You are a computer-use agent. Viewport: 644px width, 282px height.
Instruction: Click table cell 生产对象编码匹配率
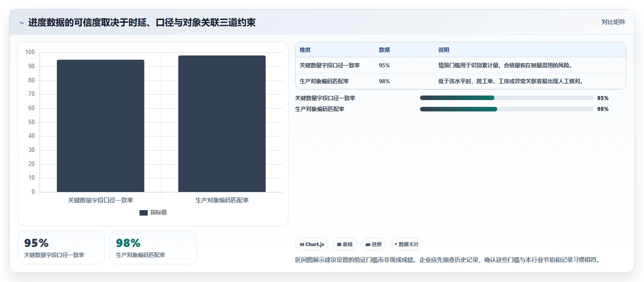[x=324, y=81]
